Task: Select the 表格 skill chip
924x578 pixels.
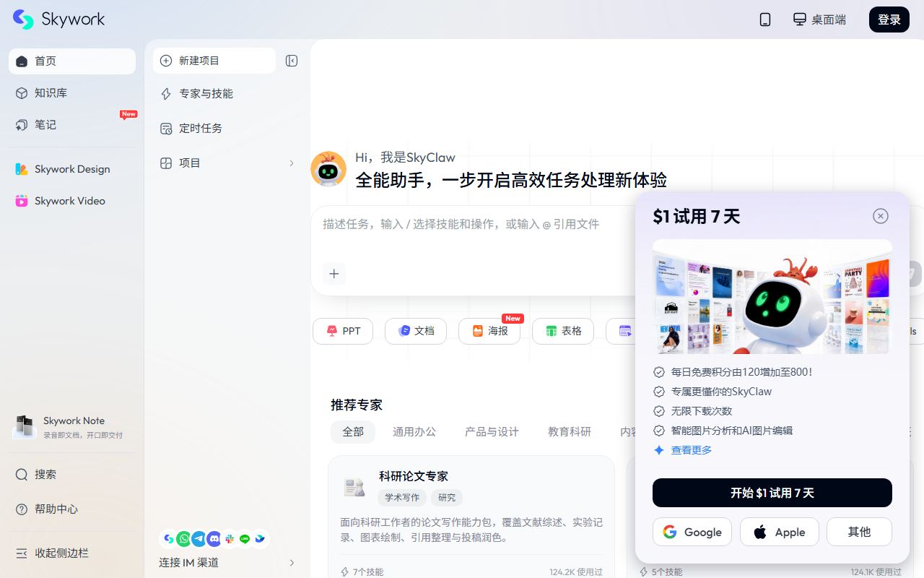Action: coord(563,331)
